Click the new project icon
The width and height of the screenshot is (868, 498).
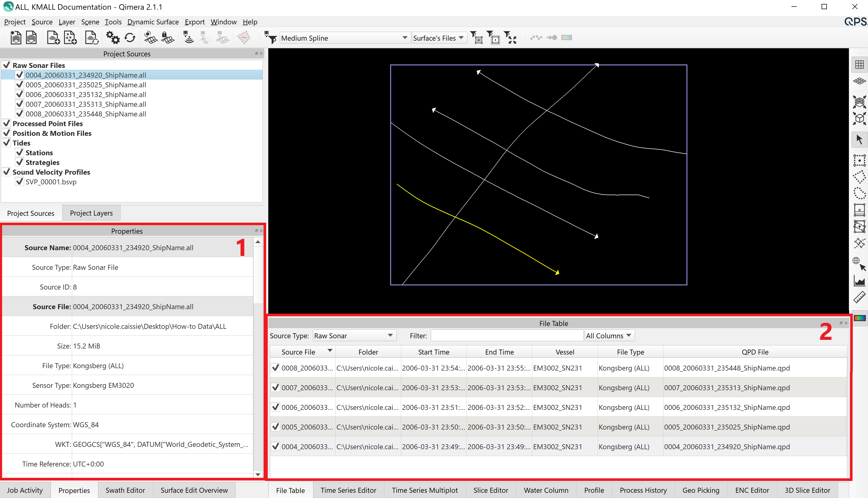pyautogui.click(x=15, y=38)
